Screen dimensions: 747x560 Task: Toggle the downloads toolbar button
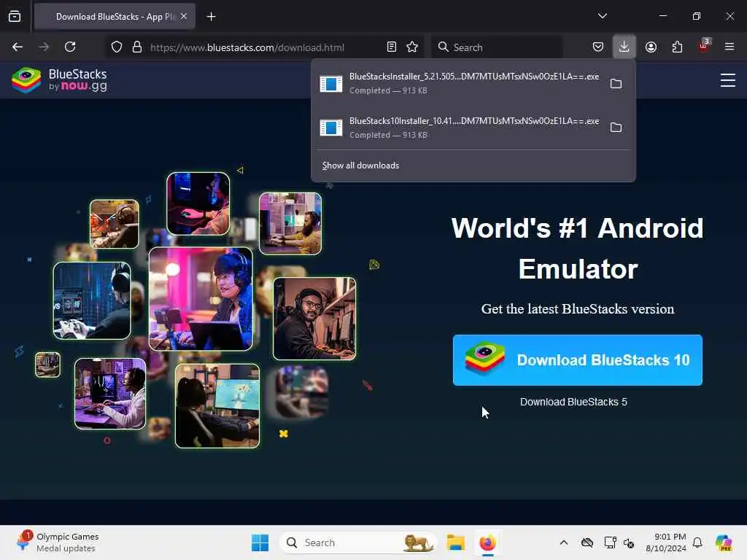point(624,47)
